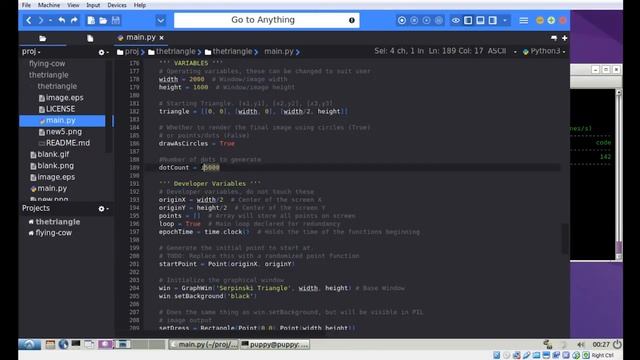This screenshot has height=360, width=640.
Task: Open the VirtualBox Devices menu
Action: click(117, 5)
